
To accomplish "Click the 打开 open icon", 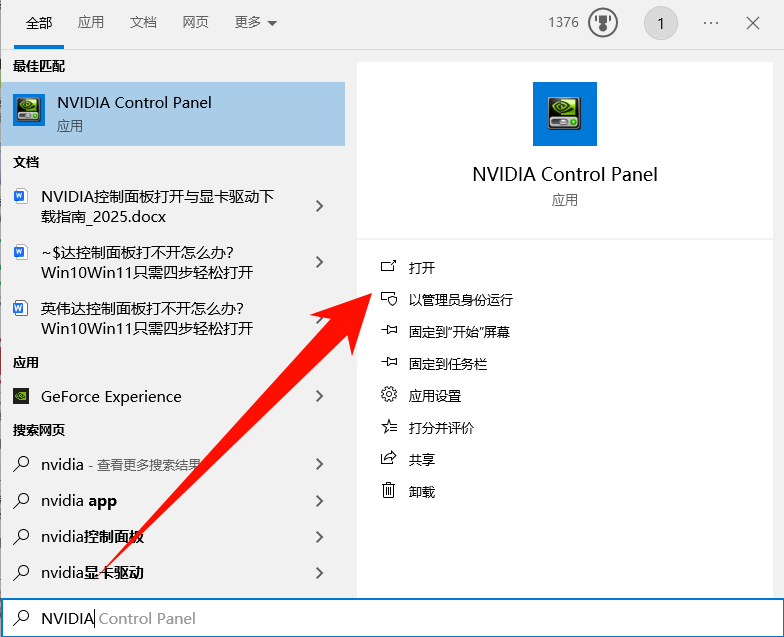I will pos(388,266).
